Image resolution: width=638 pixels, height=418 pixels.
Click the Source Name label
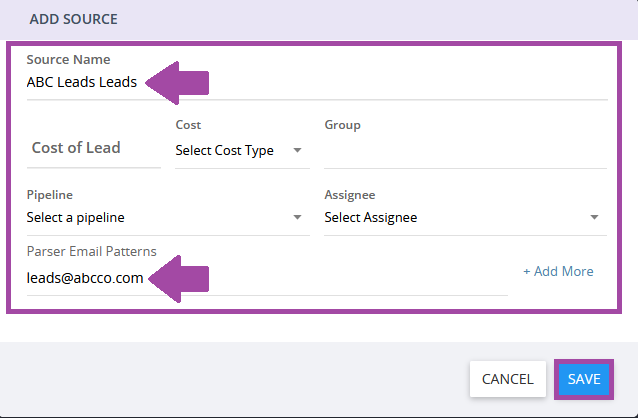(x=68, y=59)
